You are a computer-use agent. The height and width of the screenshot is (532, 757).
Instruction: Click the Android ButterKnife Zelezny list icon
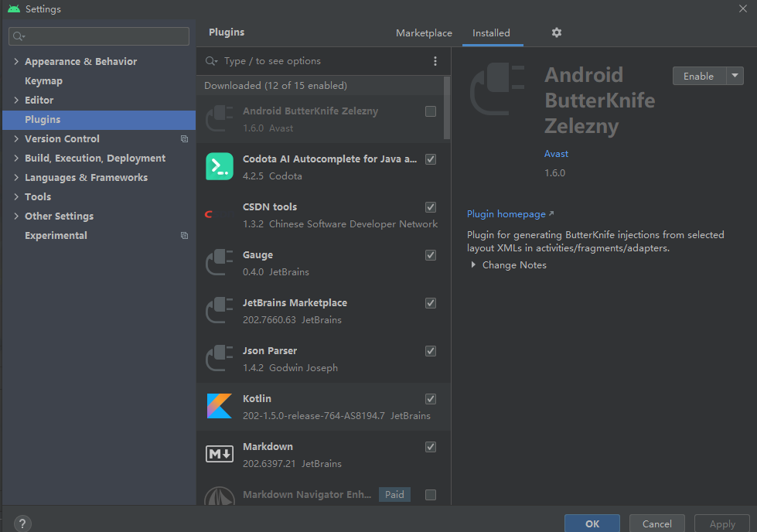pos(220,118)
